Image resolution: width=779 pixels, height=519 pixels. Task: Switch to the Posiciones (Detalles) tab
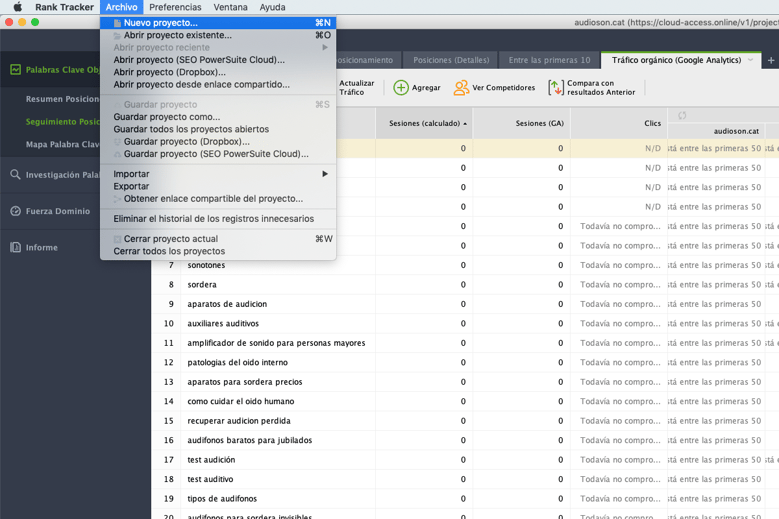coord(451,60)
